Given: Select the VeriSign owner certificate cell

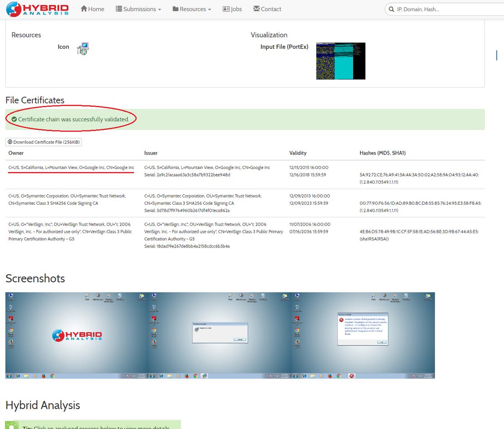Looking at the screenshot, I should (x=70, y=232).
